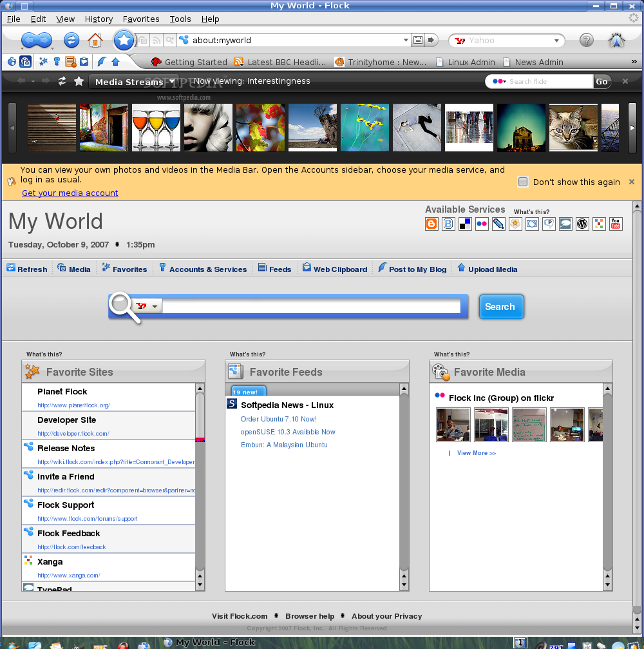Open the blog editor feather icon
Viewport: 644px width, 649px height.
pos(101,62)
